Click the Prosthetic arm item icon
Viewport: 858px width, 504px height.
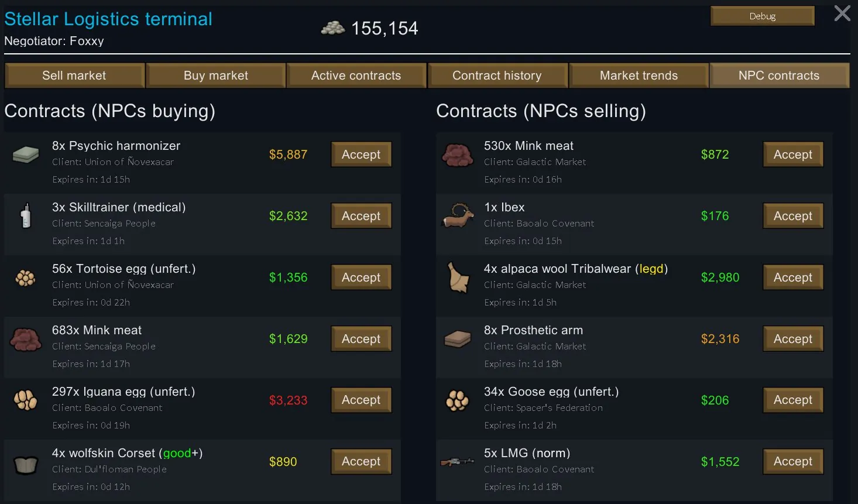[x=457, y=339]
